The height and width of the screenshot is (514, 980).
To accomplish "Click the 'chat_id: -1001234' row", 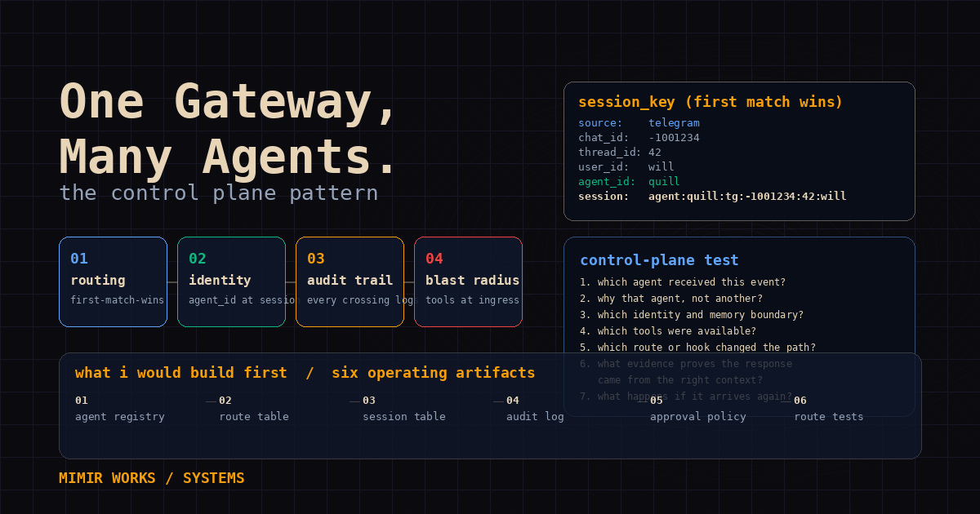I will pos(639,138).
